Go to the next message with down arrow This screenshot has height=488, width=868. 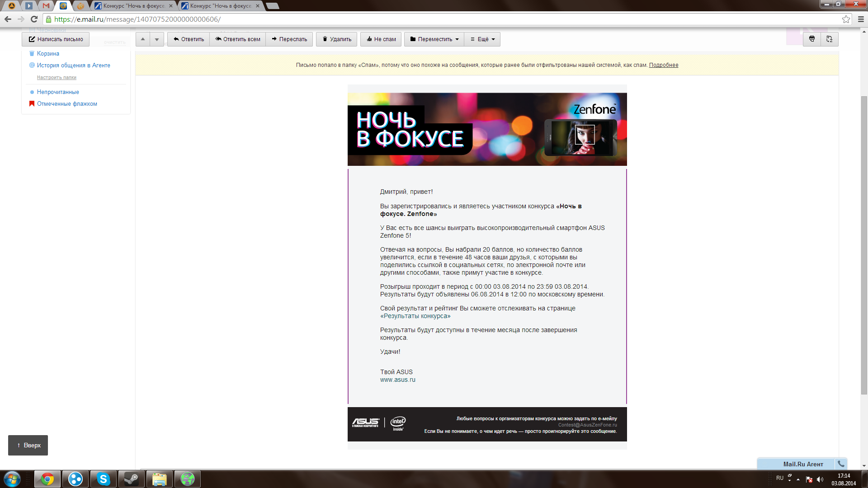tap(157, 39)
